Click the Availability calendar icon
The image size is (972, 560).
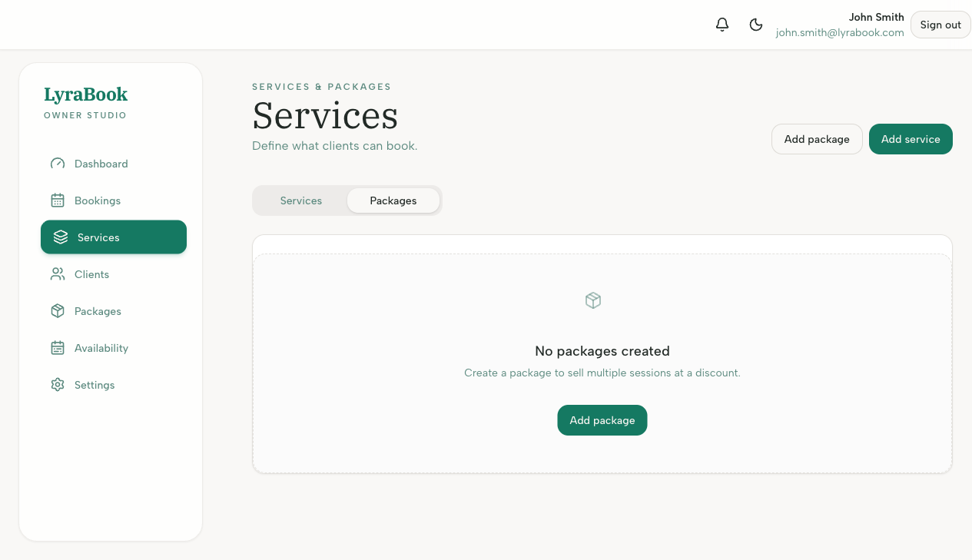[57, 348]
